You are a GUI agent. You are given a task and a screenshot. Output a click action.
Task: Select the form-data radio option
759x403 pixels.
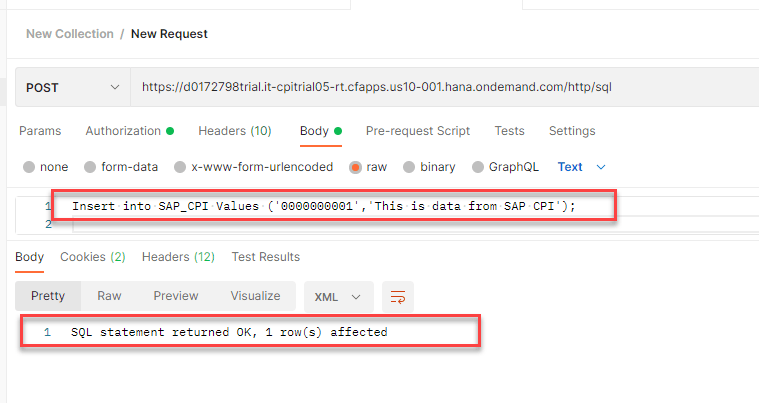(90, 167)
